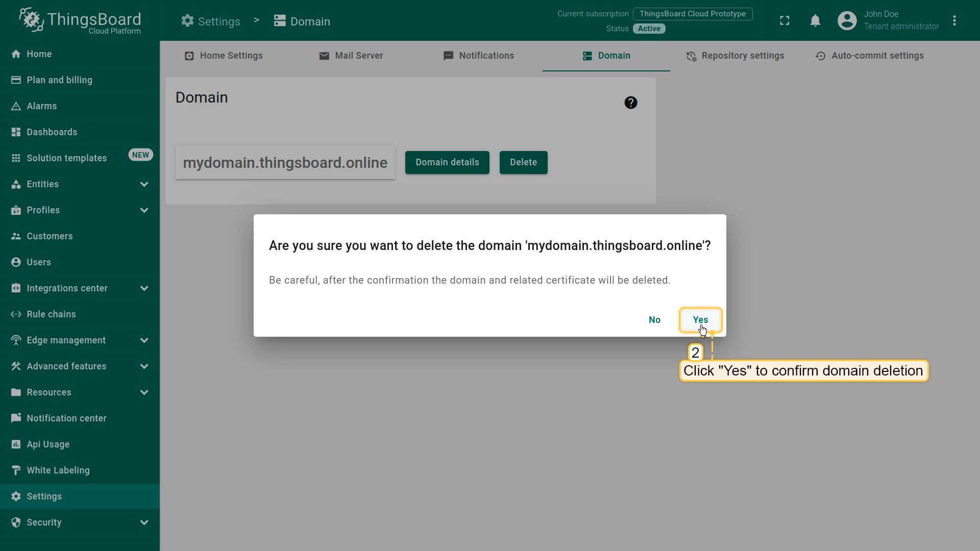Click the Resources folder icon
Screen dimensions: 980x551
coord(16,392)
